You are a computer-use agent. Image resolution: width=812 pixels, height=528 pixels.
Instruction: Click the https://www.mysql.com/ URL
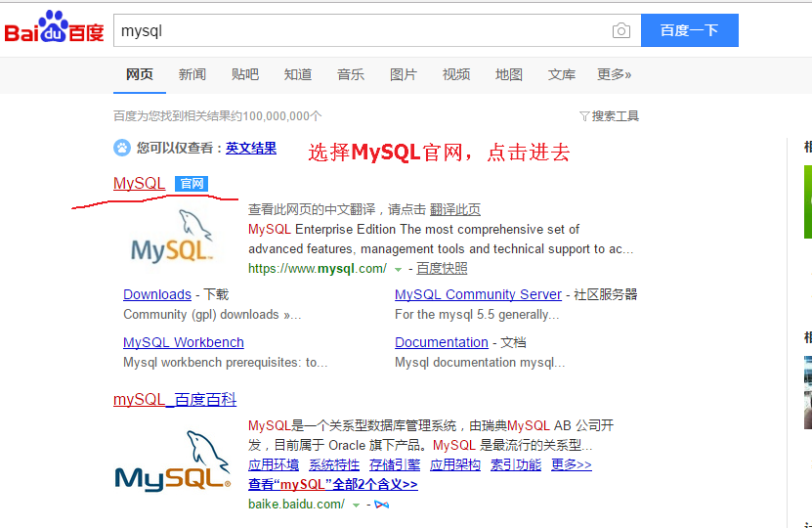click(318, 269)
